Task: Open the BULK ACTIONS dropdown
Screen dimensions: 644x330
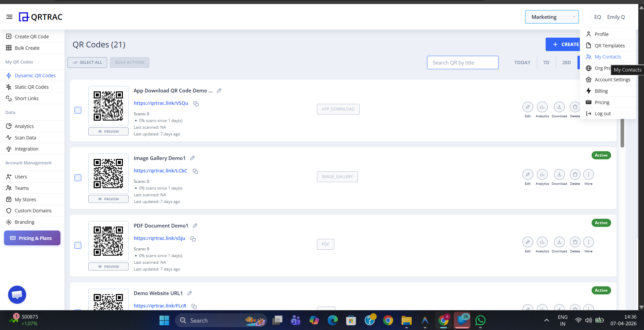Action: click(129, 62)
